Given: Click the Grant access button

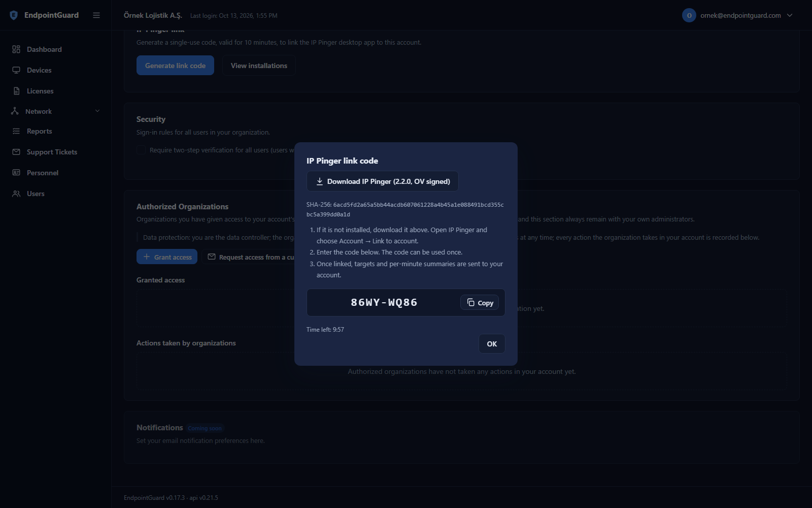Looking at the screenshot, I should (x=167, y=257).
